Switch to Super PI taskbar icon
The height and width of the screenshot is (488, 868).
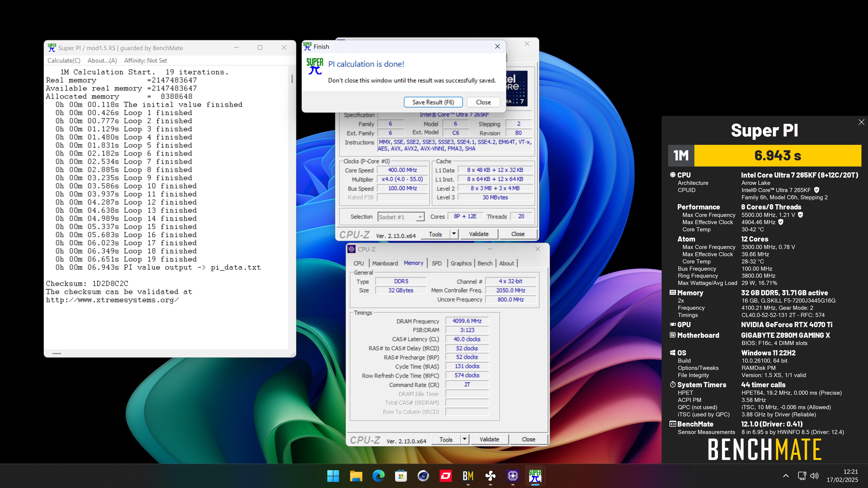pos(535,476)
